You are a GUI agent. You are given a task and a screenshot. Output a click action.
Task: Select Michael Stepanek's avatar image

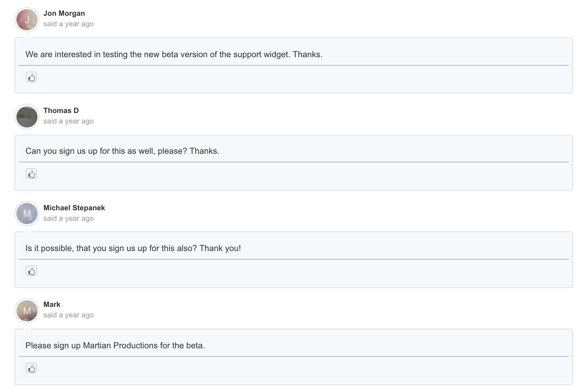point(27,214)
